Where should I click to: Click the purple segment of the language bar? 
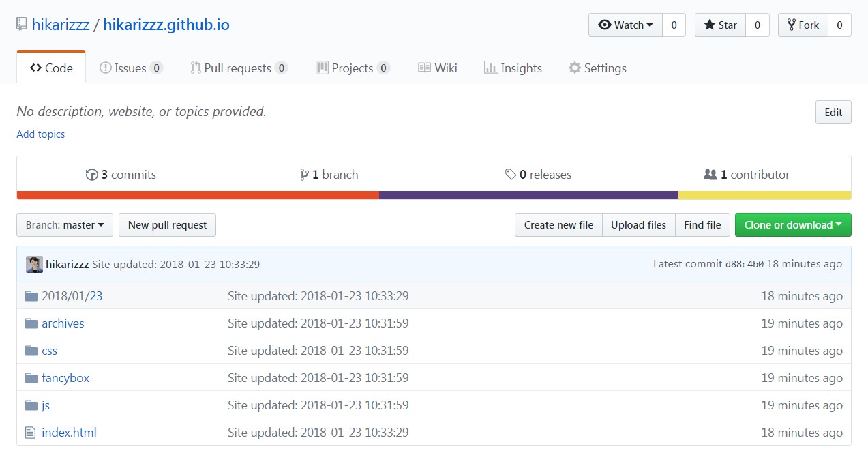click(528, 195)
